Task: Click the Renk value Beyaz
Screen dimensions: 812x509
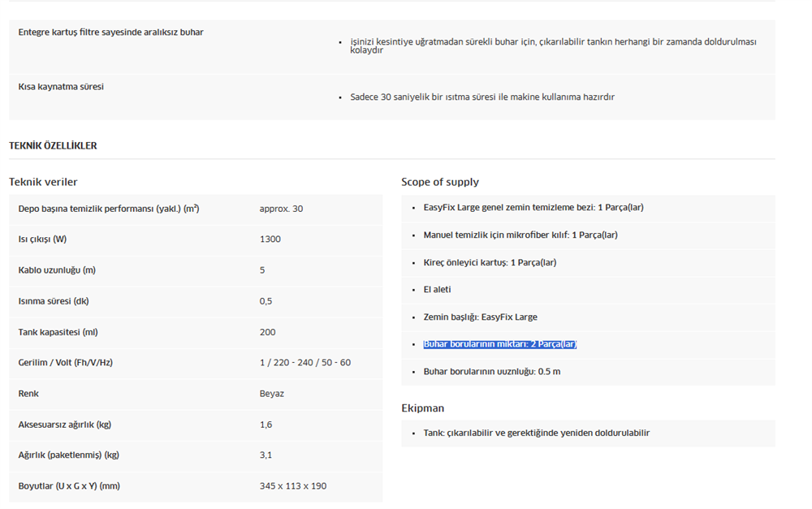Action: [272, 394]
